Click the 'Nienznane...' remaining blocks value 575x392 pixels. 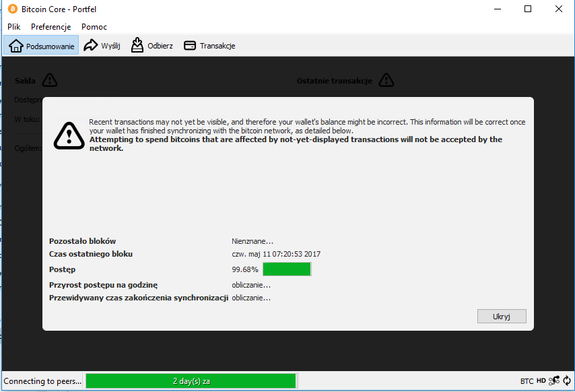coord(252,241)
